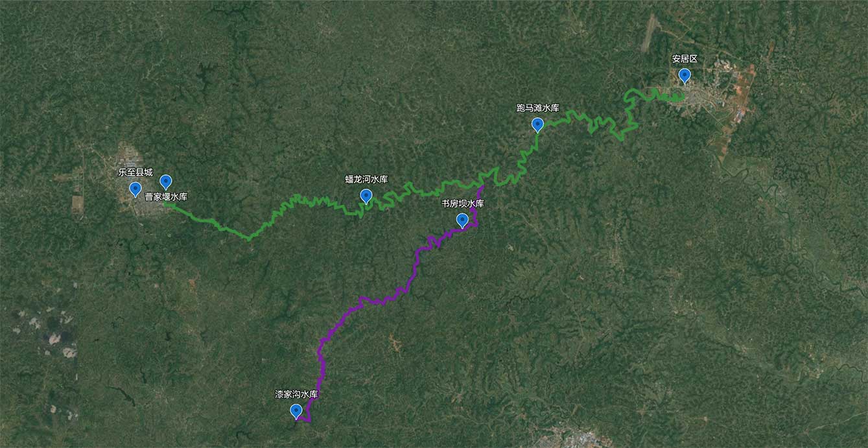868x448 pixels.
Task: Select the 跑马滩水库 map marker
Action: click(537, 125)
